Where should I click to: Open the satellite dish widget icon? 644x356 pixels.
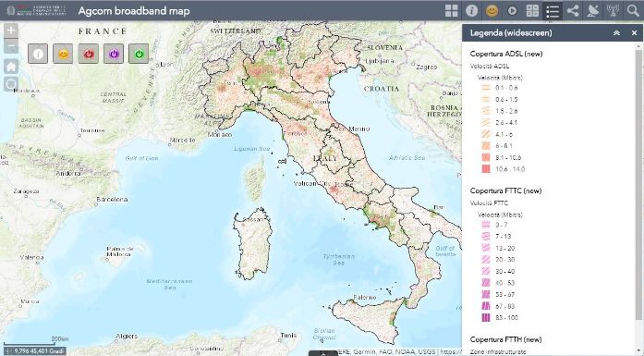click(592, 11)
